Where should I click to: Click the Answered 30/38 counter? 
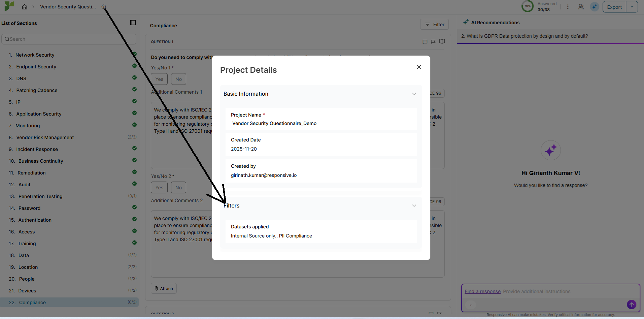tap(547, 7)
